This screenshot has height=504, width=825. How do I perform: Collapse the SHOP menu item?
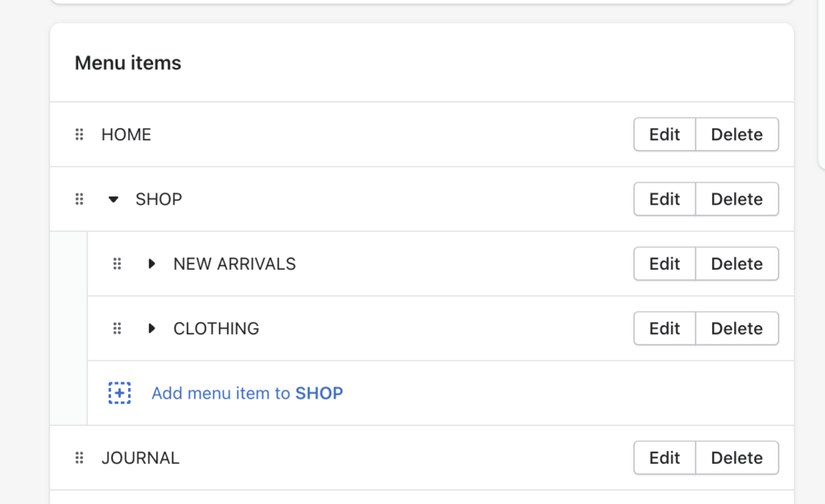click(113, 199)
